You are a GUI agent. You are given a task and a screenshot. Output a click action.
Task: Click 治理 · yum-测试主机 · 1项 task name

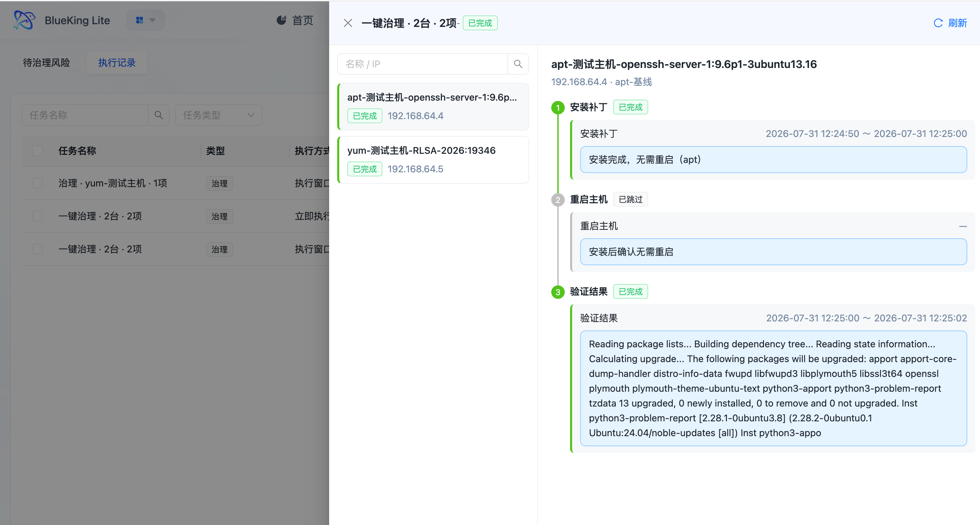coord(113,183)
